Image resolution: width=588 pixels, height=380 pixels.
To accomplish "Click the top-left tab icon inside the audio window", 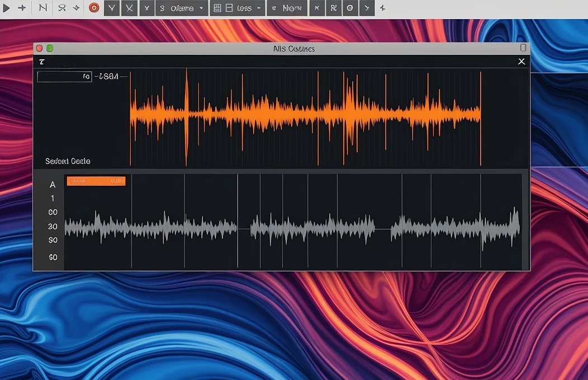I will click(42, 62).
